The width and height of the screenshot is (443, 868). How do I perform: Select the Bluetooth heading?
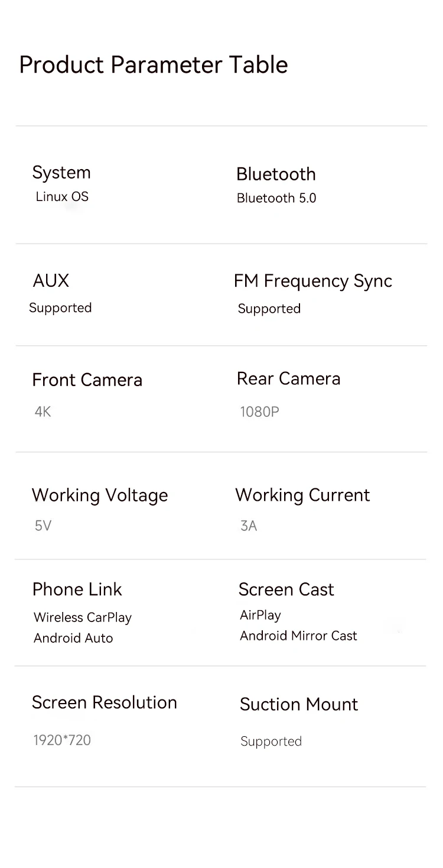276,174
